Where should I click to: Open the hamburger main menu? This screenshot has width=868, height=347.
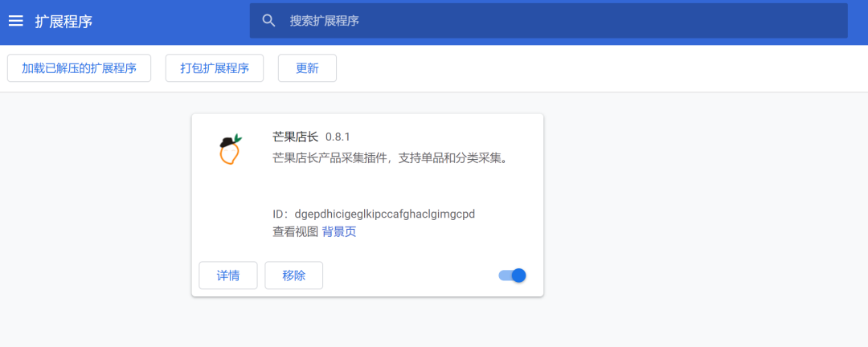[x=16, y=21]
